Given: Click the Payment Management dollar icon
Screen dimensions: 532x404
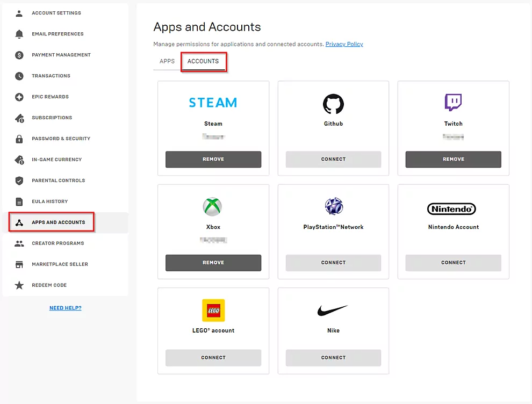Looking at the screenshot, I should tap(19, 55).
